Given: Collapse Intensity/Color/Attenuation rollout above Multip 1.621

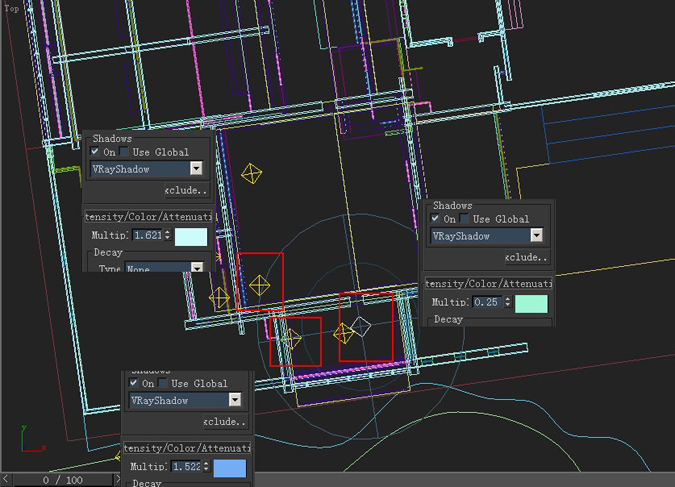Looking at the screenshot, I should coord(149,216).
